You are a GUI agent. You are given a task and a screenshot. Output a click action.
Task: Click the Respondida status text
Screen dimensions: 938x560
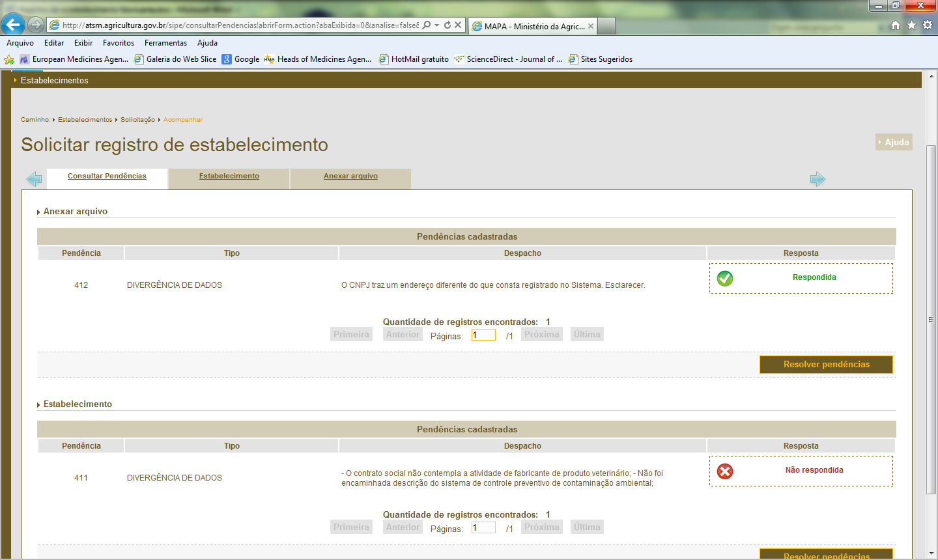click(x=814, y=277)
